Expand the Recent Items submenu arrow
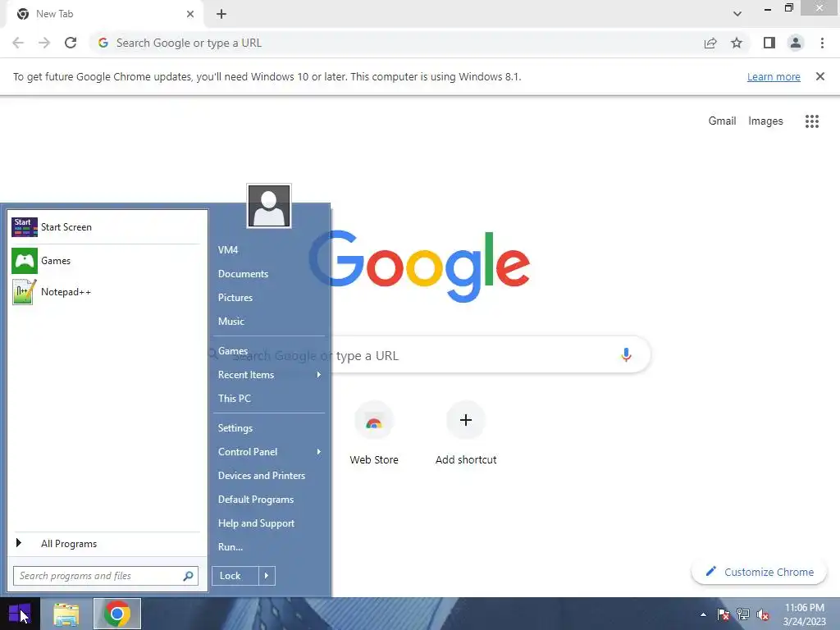The image size is (840, 630). [x=319, y=374]
